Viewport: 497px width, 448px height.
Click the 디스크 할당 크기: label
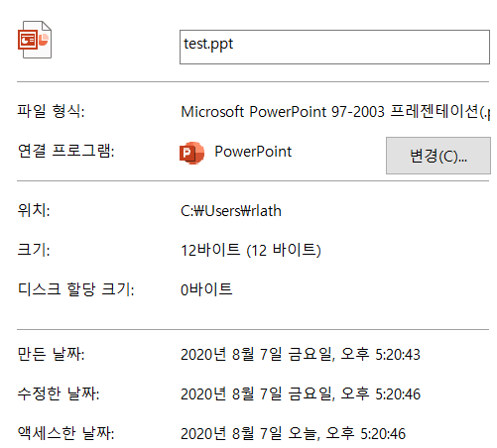(75, 289)
